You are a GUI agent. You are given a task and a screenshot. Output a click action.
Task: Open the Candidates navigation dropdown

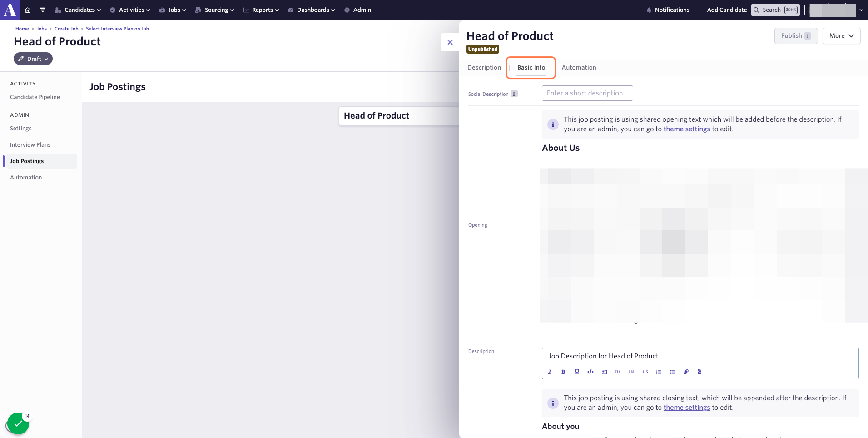pyautogui.click(x=78, y=10)
